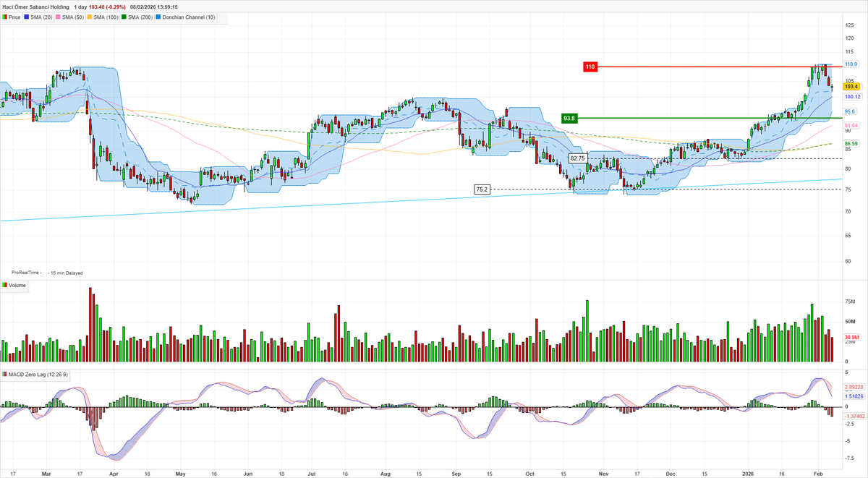Click the red/green Price color icon
The image size is (868, 478).
click(5, 15)
